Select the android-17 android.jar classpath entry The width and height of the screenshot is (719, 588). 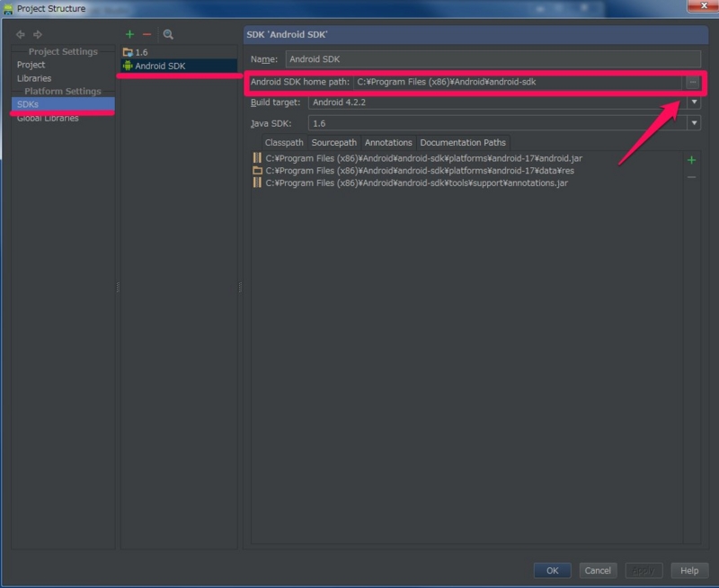click(423, 158)
